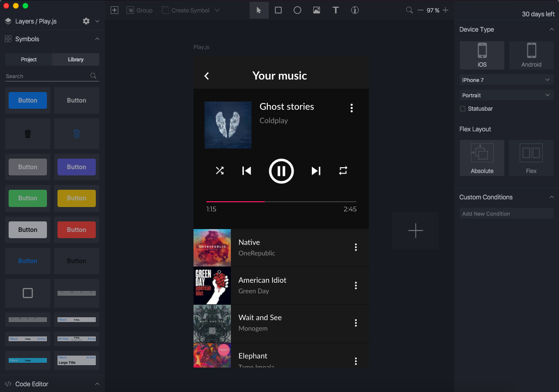This screenshot has height=392, width=559.
Task: Open Wait and See more options dots
Action: (356, 323)
